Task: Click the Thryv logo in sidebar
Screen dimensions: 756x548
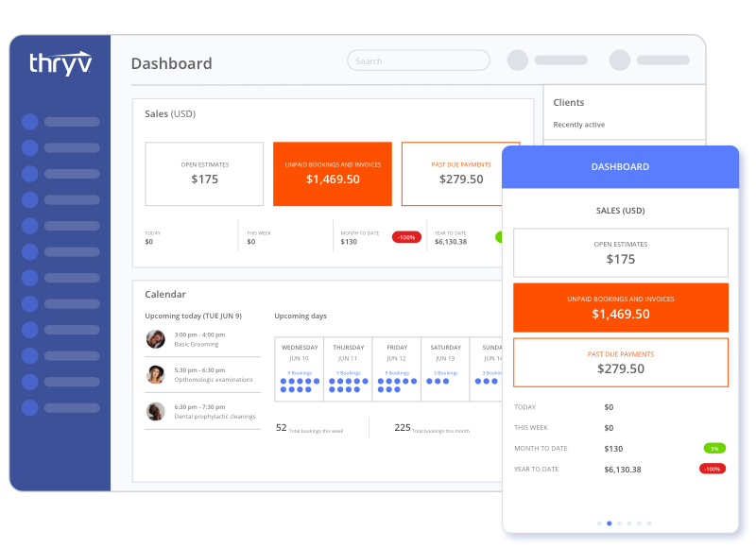Action: click(x=60, y=63)
